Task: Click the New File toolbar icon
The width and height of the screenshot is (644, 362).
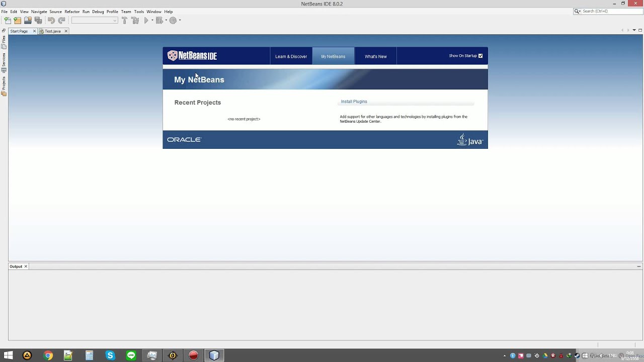Action: pyautogui.click(x=8, y=21)
